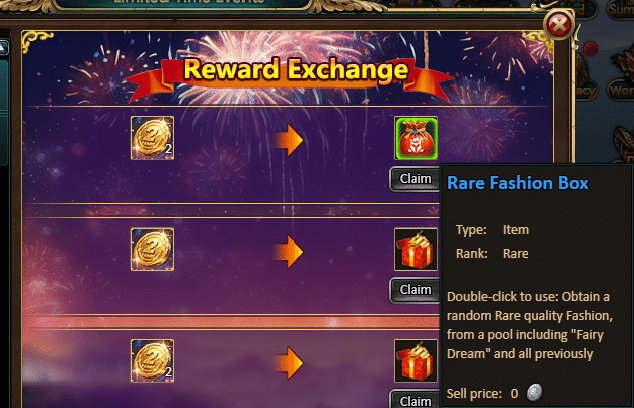Viewport: 634px width, 408px height.
Task: Click the Reward Exchange banner title
Action: coord(296,70)
